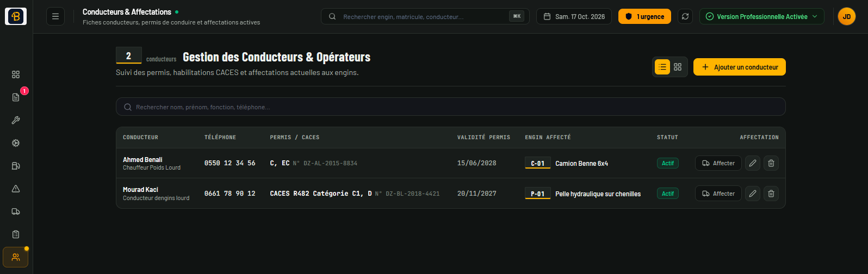
Task: Select the conductors people icon in sidebar
Action: 16,257
